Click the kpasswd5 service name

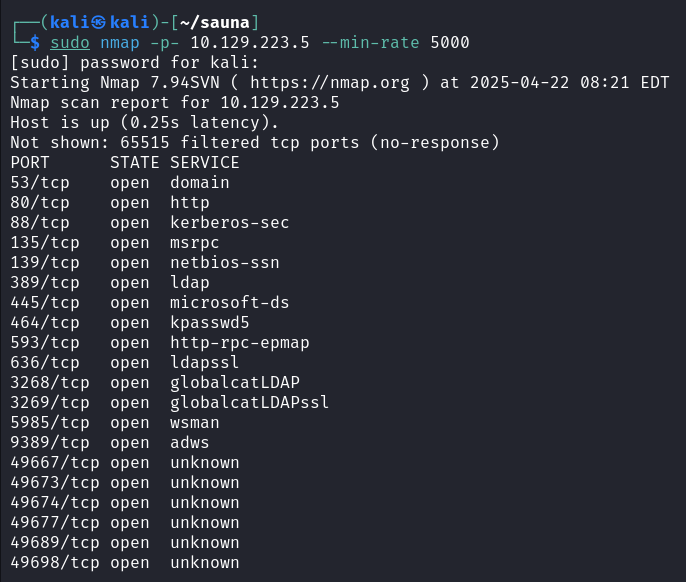click(x=210, y=323)
